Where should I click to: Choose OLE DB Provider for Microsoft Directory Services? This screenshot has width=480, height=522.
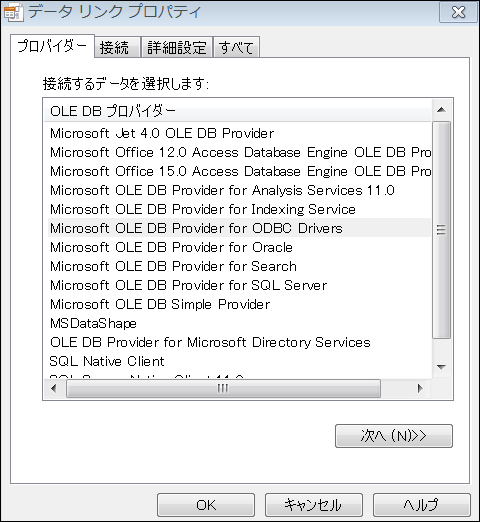(239, 342)
